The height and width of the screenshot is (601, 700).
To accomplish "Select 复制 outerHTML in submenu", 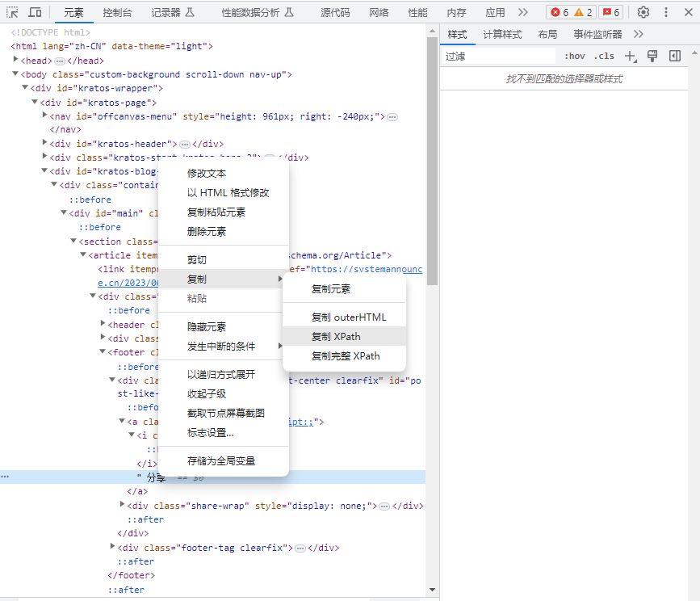I will (344, 317).
